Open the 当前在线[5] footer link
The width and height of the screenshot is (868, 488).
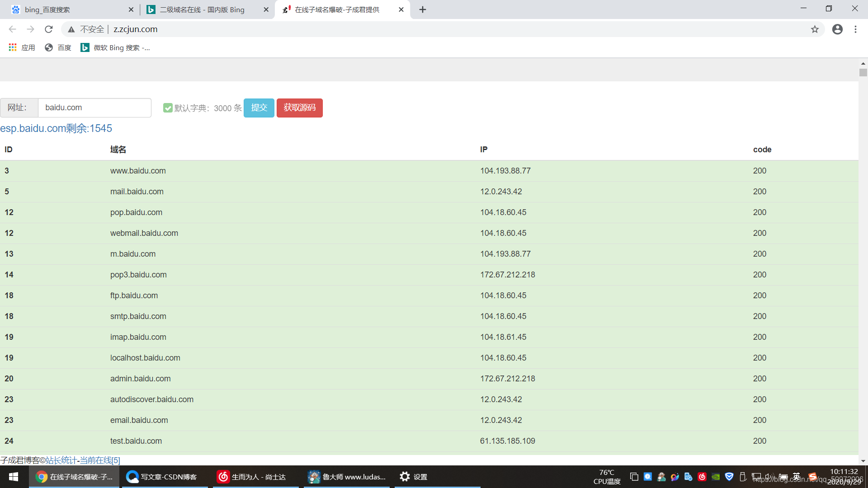click(100, 460)
